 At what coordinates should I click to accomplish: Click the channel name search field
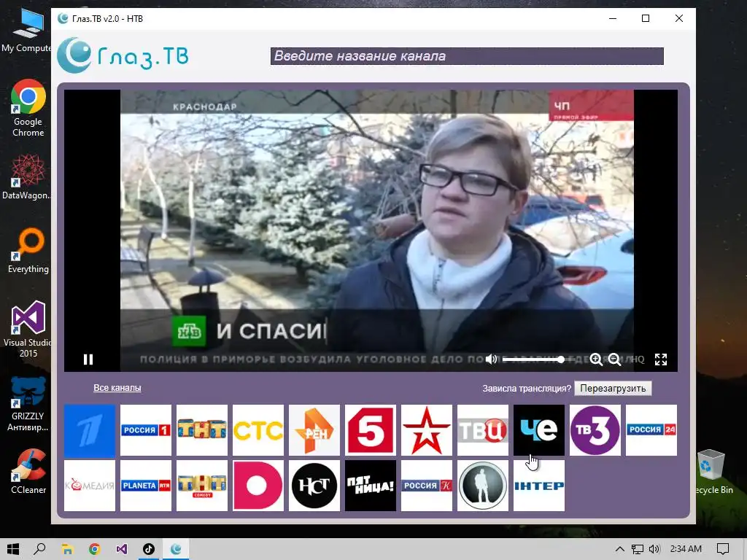pos(467,56)
